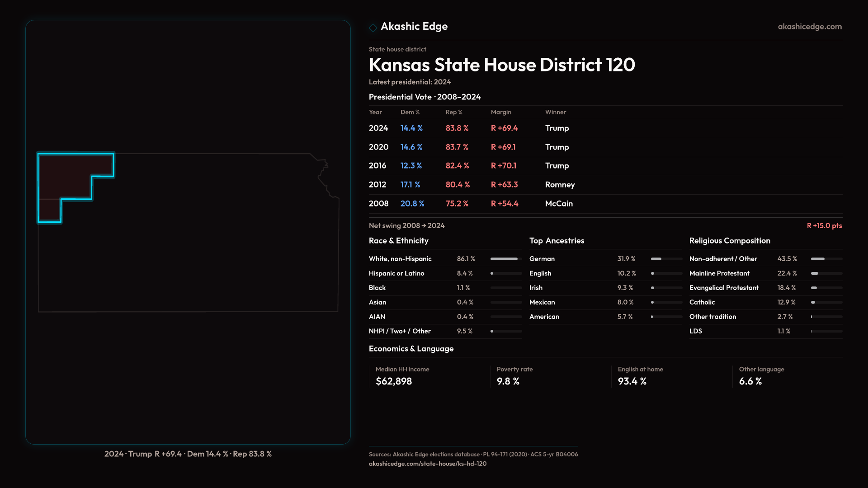The image size is (868, 488).
Task: Click the Poverty rate 9.8 % stat
Action: coord(508,381)
